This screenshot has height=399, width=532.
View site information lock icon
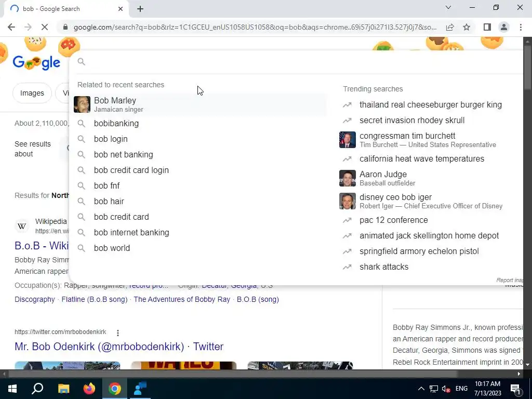[x=65, y=27]
